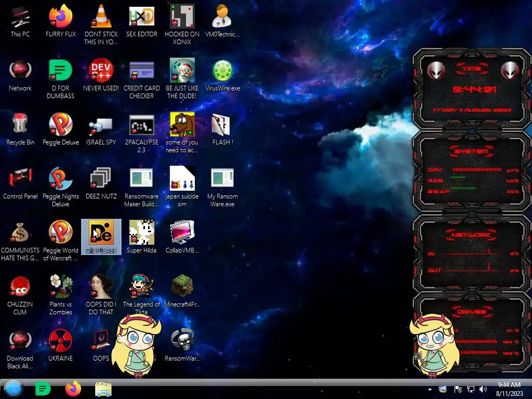The image size is (532, 399).
Task: Click the SEX EDITOR HxD icon
Action: pyautogui.click(x=141, y=21)
